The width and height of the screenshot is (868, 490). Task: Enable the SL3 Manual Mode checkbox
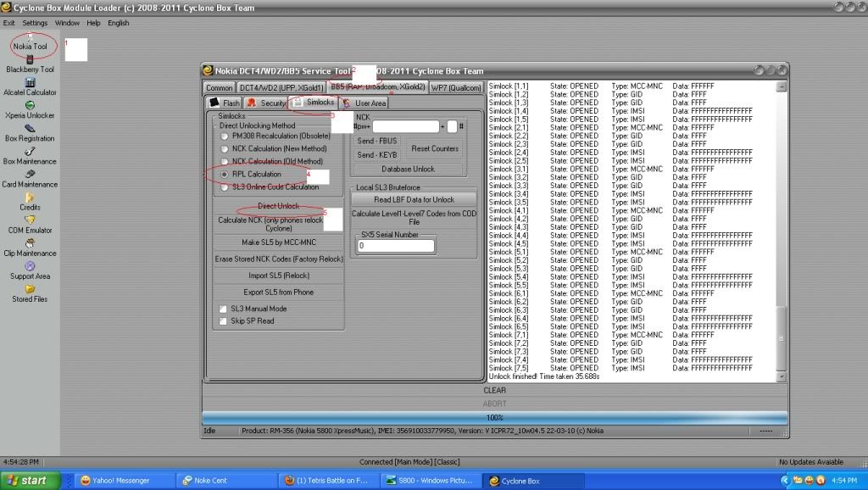coord(224,309)
